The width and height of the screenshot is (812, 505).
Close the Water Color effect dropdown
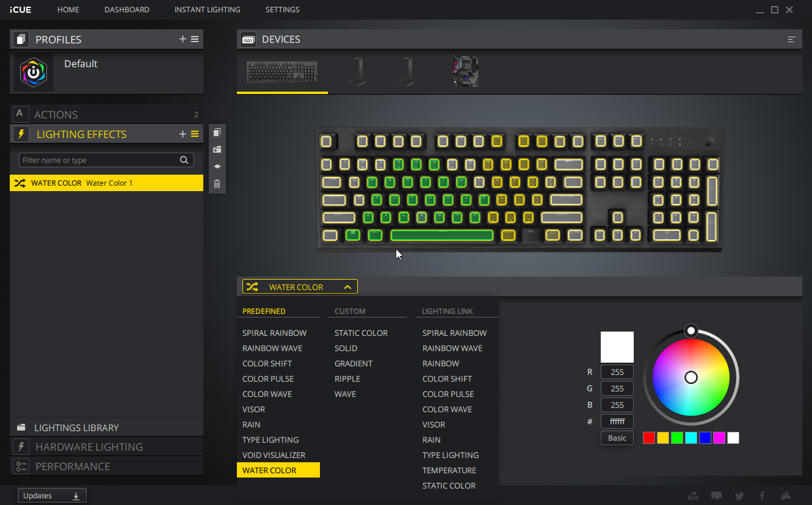coord(300,287)
